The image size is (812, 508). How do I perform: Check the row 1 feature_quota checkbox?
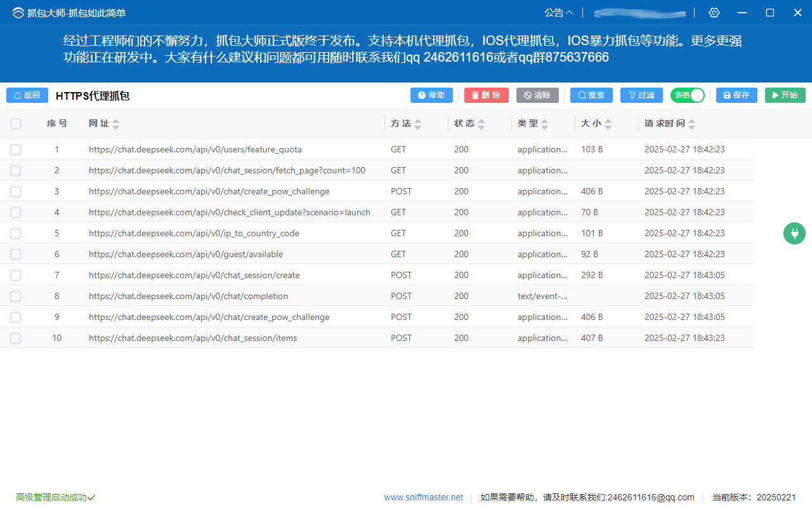tap(16, 150)
